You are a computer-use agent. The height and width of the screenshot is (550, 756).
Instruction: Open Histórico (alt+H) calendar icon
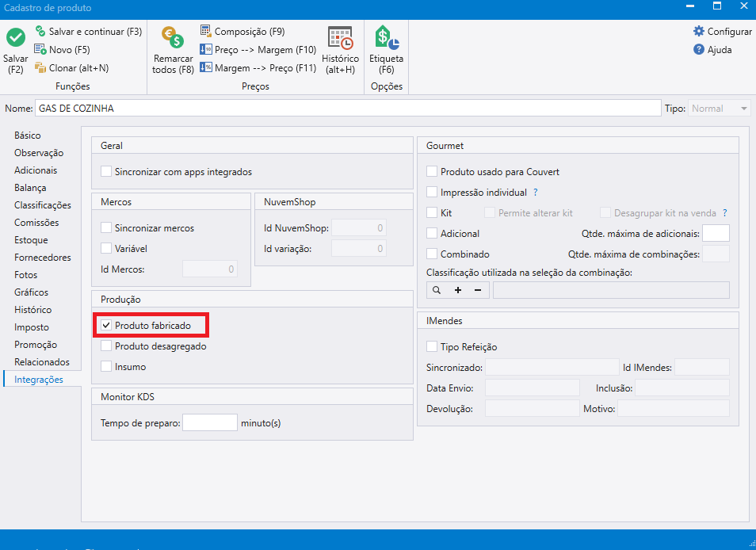(x=341, y=37)
